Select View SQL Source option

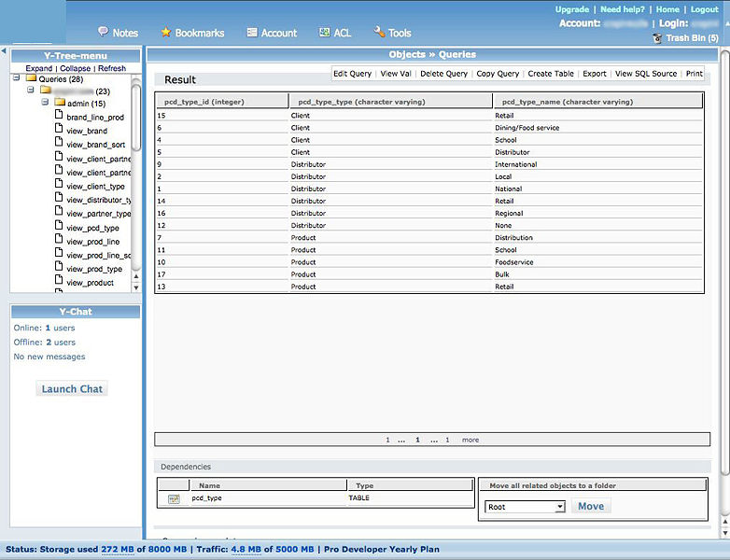click(x=645, y=74)
